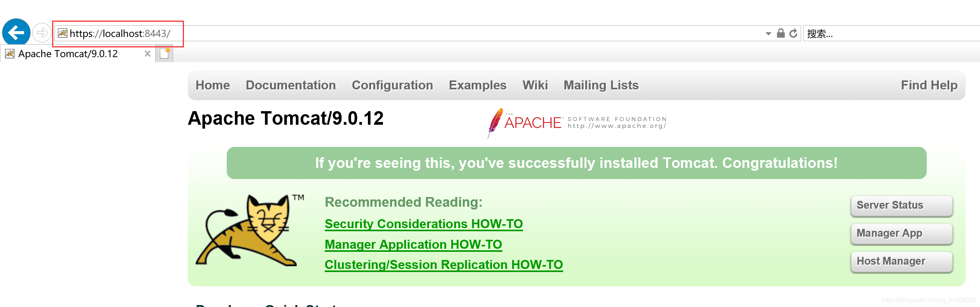Image resolution: width=980 pixels, height=307 pixels.
Task: Open the Wiki navigation item
Action: (x=535, y=85)
